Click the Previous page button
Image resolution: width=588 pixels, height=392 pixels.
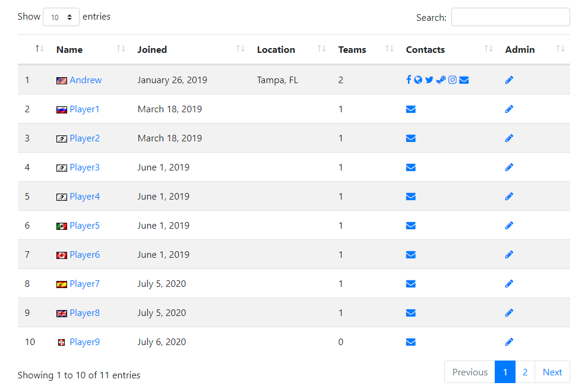pos(469,372)
